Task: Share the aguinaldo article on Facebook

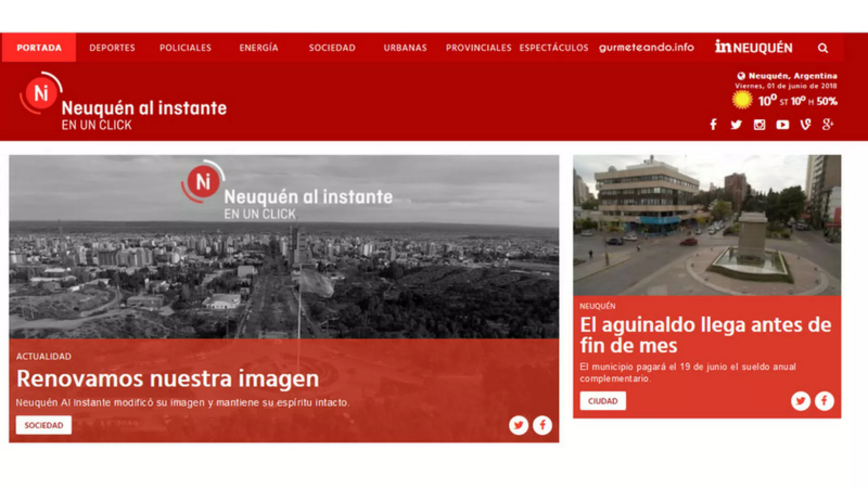Action: point(824,401)
